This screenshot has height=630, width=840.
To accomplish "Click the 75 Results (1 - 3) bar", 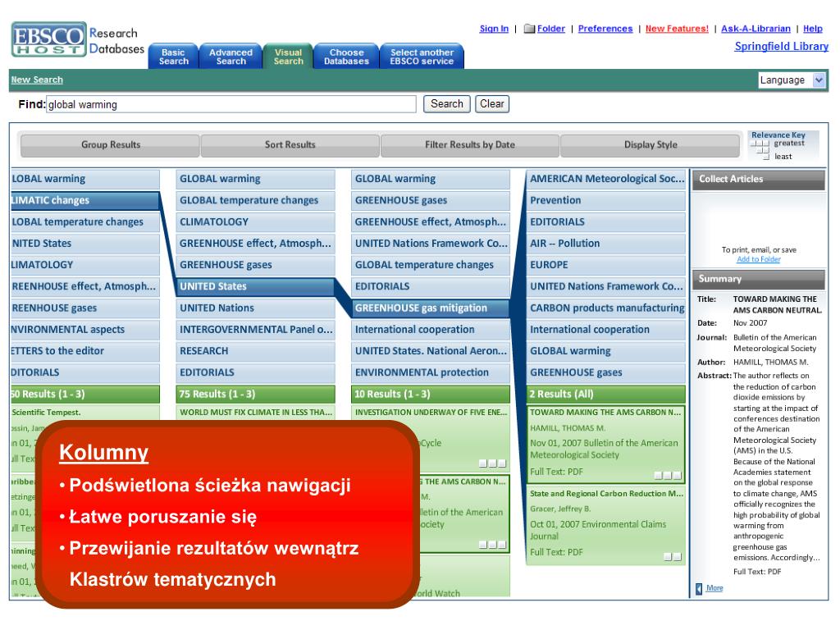I will click(256, 395).
